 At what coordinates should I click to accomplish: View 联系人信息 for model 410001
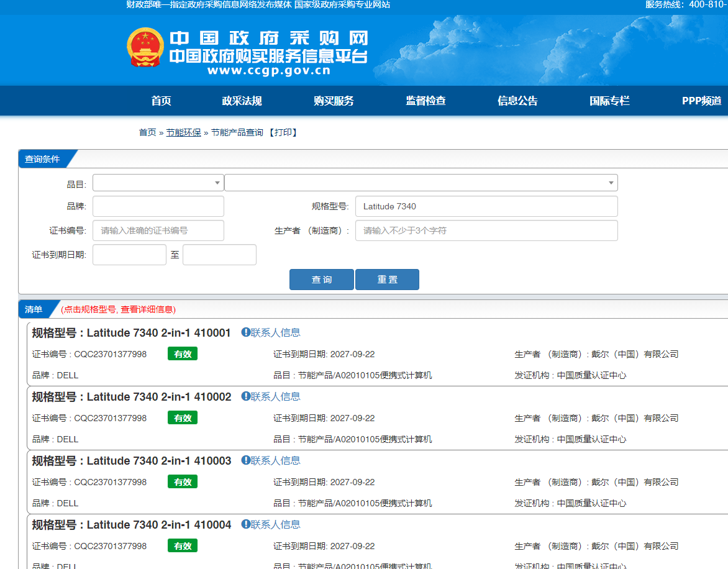coord(275,333)
